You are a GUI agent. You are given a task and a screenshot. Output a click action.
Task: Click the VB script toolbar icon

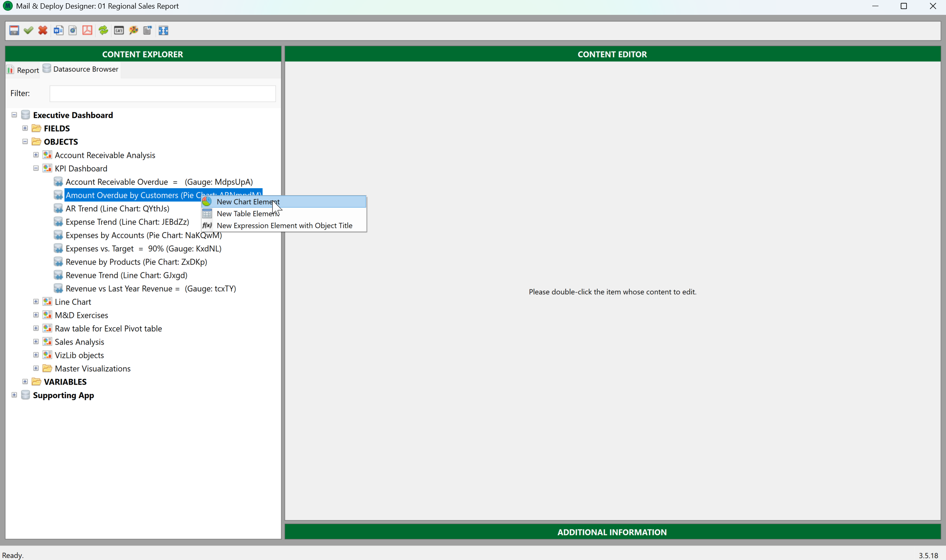pyautogui.click(x=147, y=30)
